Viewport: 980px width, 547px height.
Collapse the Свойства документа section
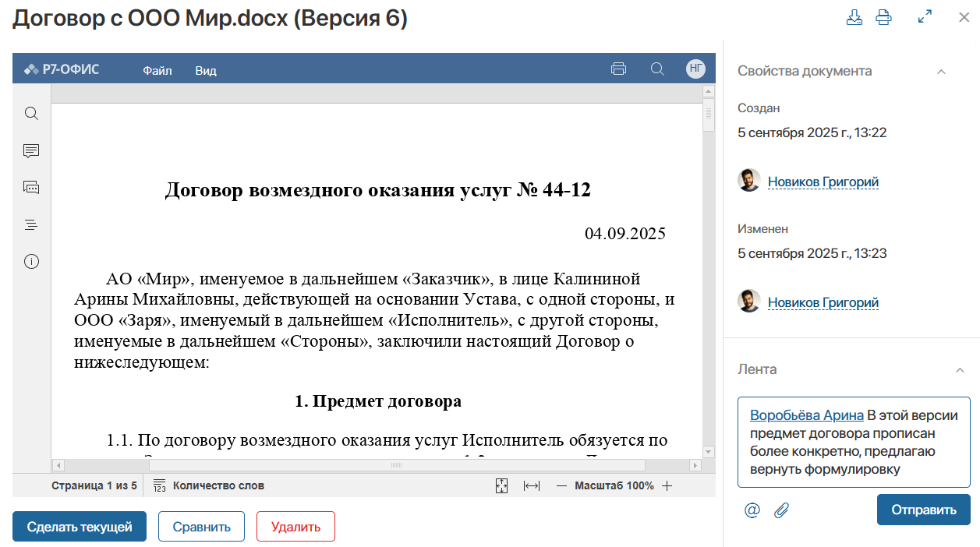coord(941,72)
